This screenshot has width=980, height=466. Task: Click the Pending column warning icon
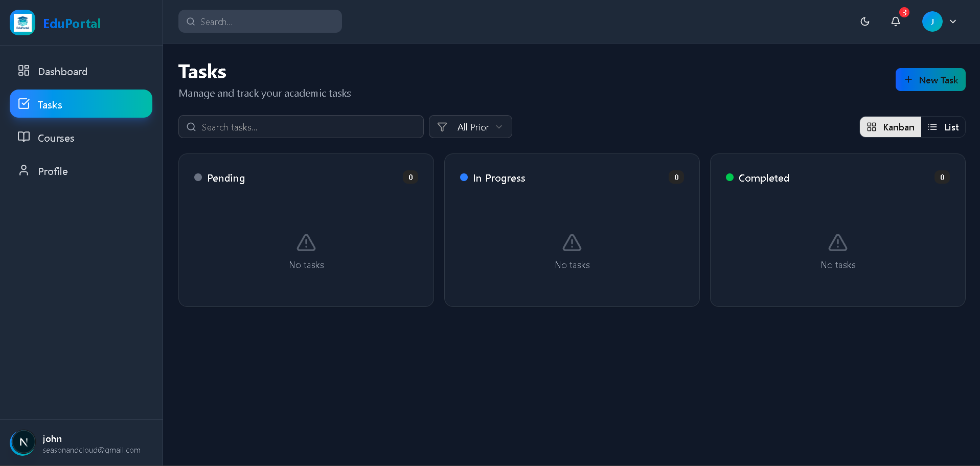(x=306, y=242)
